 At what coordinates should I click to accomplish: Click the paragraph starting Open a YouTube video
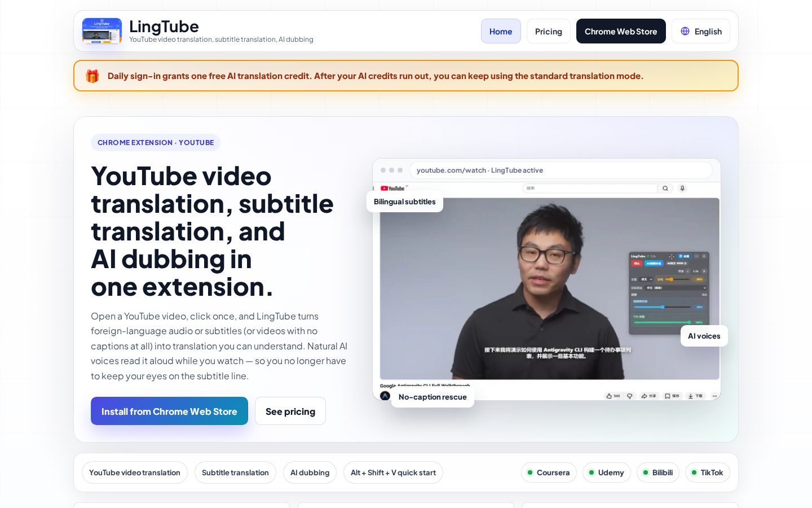pyautogui.click(x=219, y=346)
